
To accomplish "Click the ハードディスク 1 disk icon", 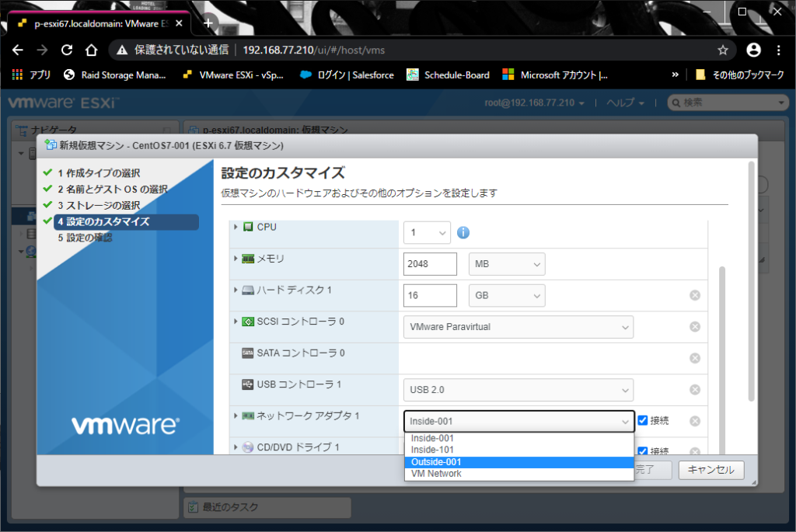I will (x=248, y=290).
